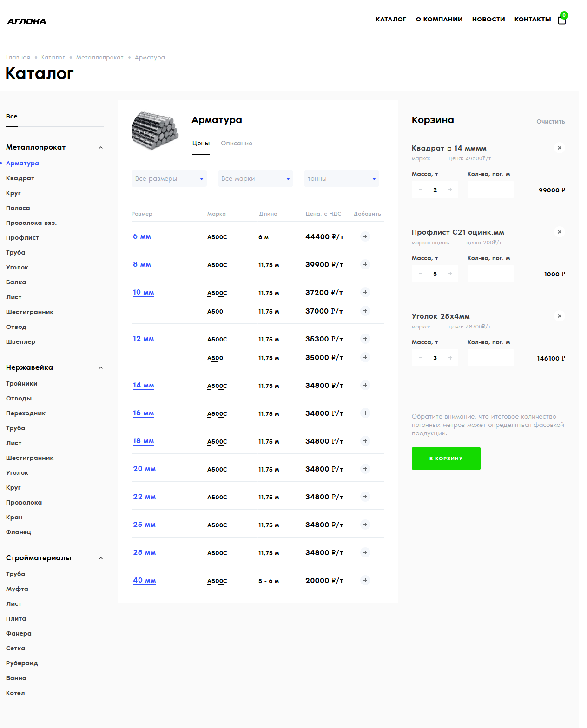587x728 pixels.
Task: Open О КОМПАНИИ menu item
Action: (439, 19)
